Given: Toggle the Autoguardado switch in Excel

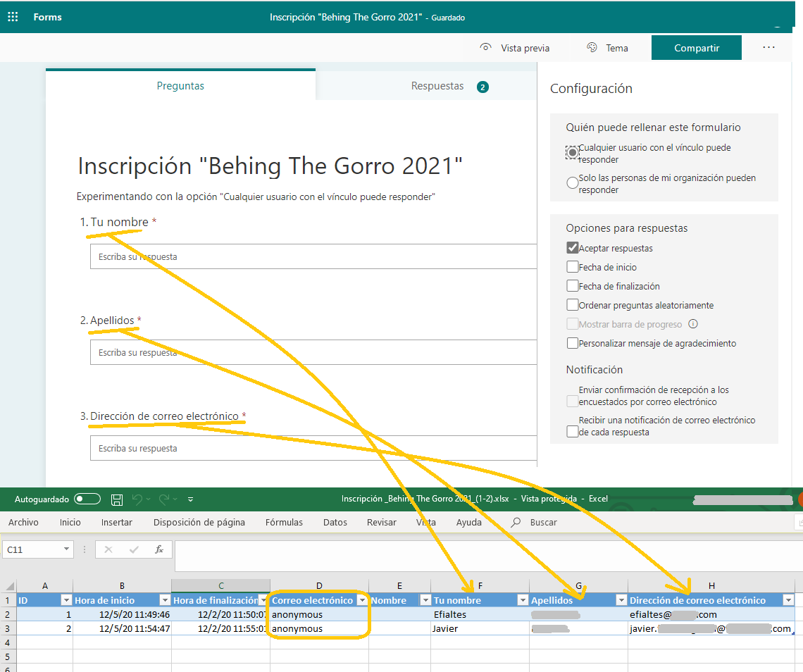Looking at the screenshot, I should pyautogui.click(x=87, y=499).
